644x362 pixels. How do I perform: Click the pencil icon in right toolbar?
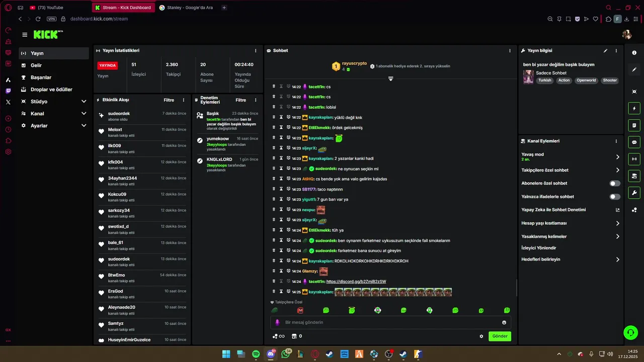click(634, 69)
